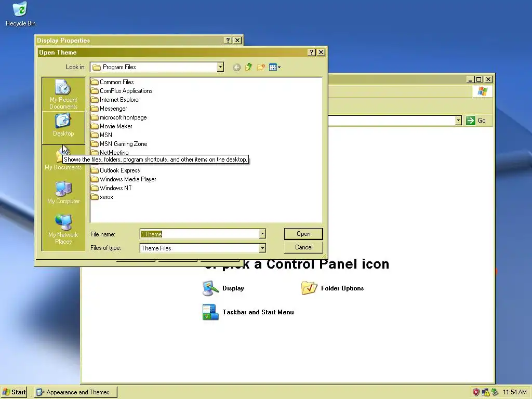
Task: Select the ComPlus Applications folder
Action: click(122, 91)
